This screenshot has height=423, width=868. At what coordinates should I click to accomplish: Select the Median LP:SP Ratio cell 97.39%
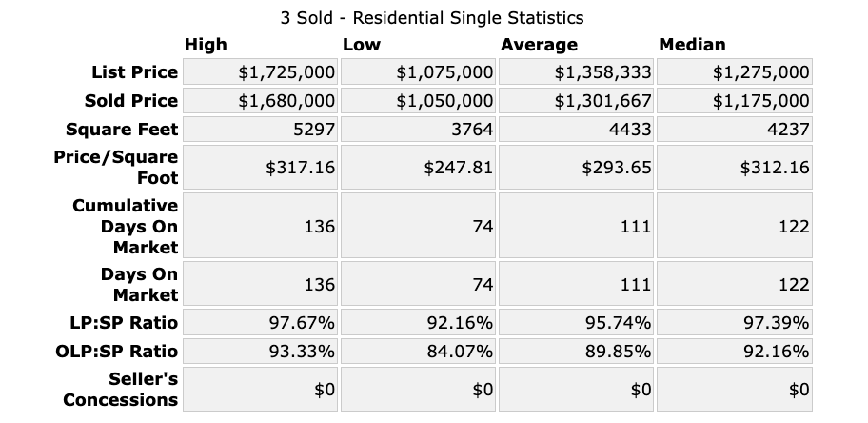point(776,322)
